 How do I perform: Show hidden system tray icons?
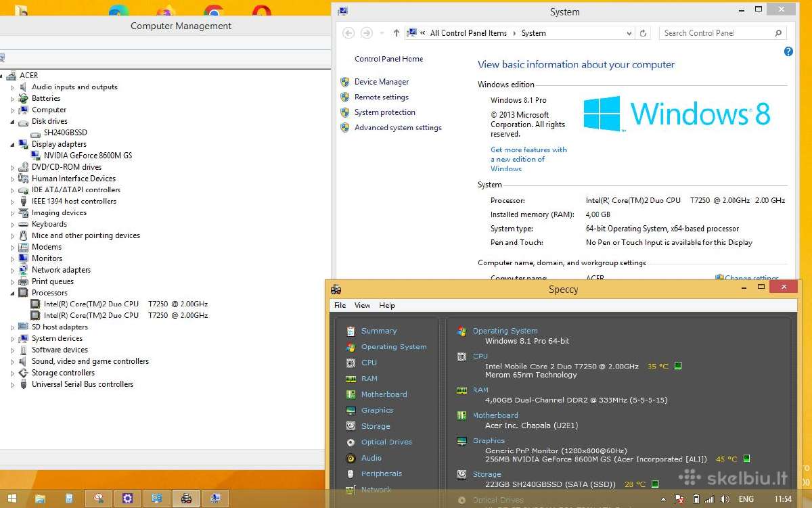tap(664, 499)
